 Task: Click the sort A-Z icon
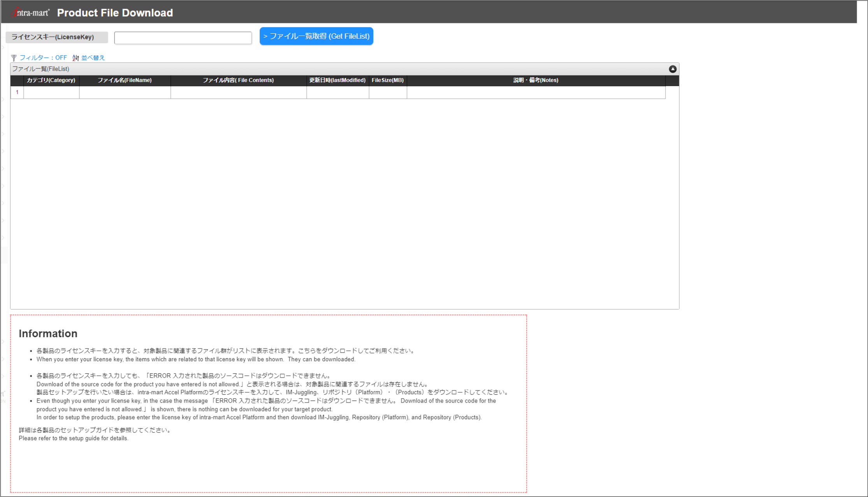point(76,58)
